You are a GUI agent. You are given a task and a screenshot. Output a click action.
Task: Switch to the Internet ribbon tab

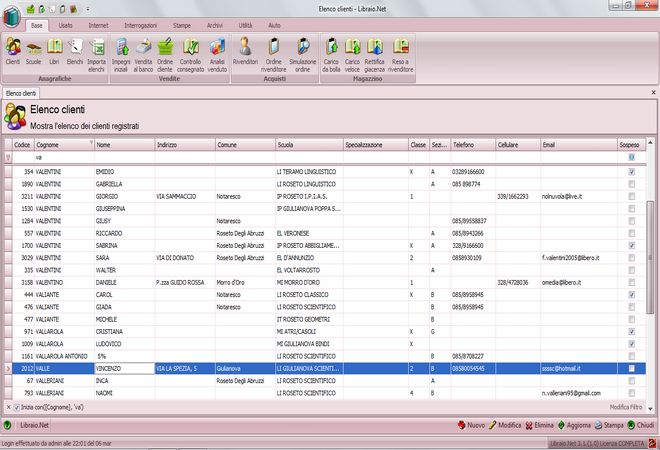pos(98,26)
